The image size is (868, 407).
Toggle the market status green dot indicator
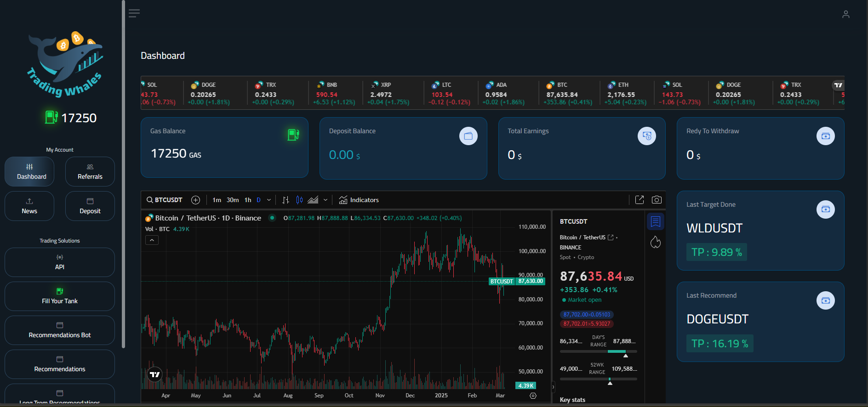(272, 218)
